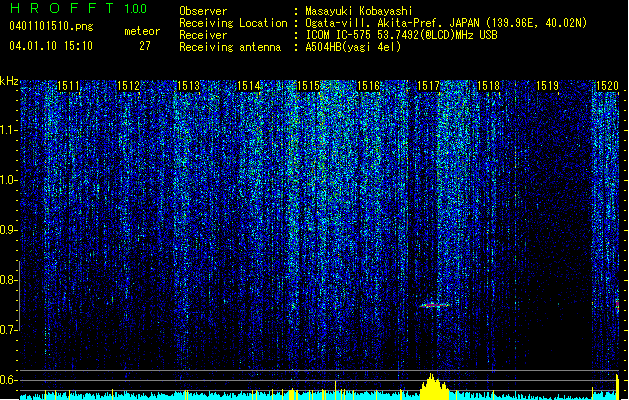Click the 1520 time marker
Viewport: 629px width, 400px height.
point(607,86)
